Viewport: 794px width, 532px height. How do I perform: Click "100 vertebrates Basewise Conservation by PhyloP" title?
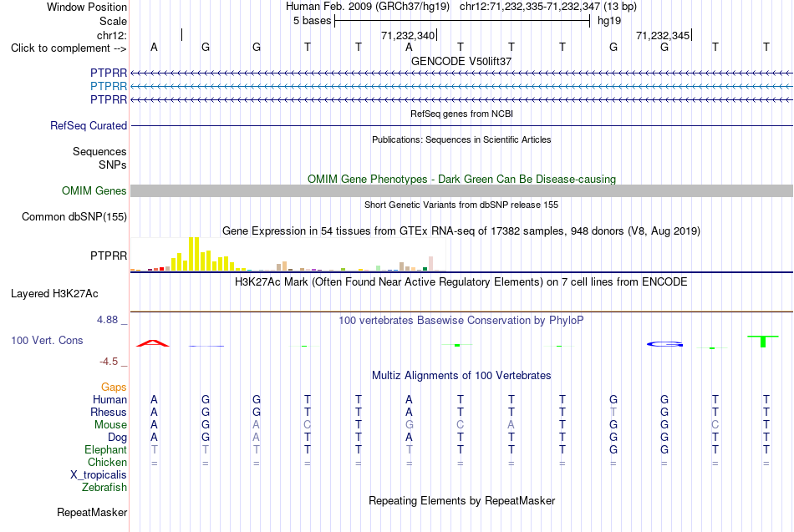coord(461,321)
